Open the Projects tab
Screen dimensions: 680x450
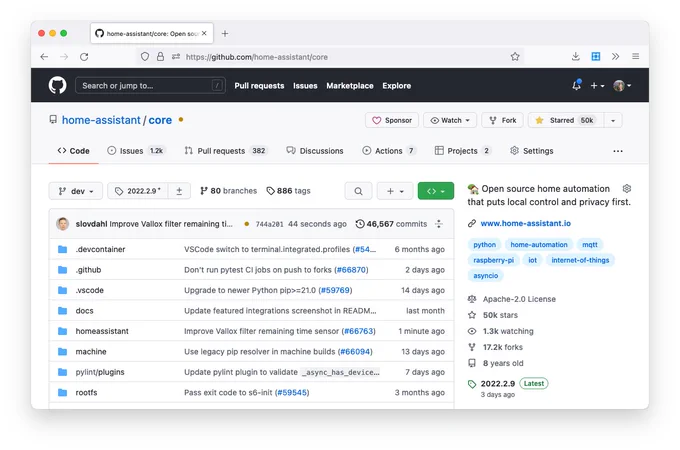click(x=463, y=151)
